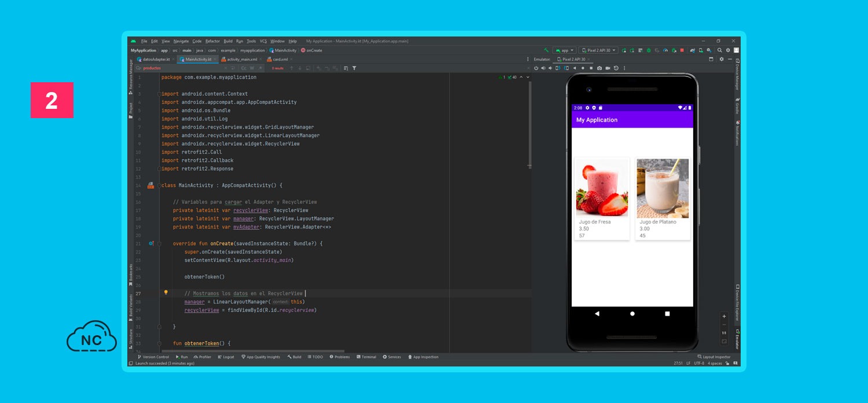The width and height of the screenshot is (868, 403).
Task: Click the emulator snapshots clock icon
Action: click(x=616, y=68)
